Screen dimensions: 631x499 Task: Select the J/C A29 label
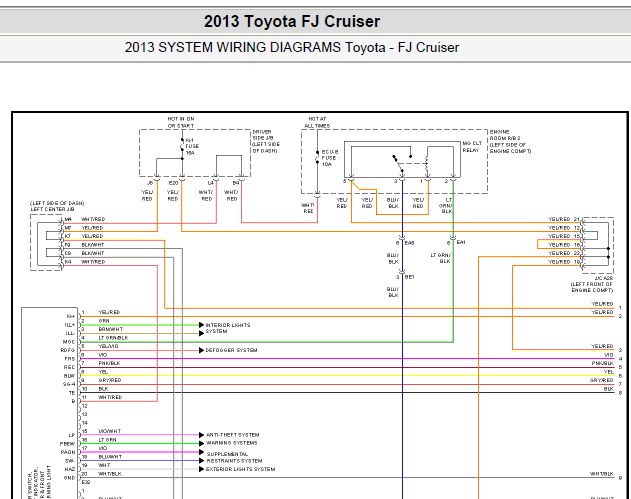click(592, 284)
